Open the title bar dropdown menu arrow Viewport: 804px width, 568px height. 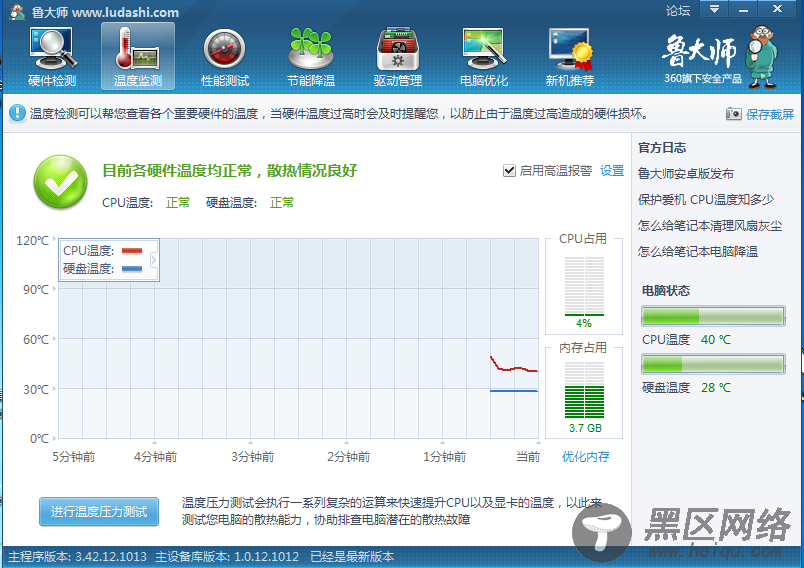tap(714, 9)
